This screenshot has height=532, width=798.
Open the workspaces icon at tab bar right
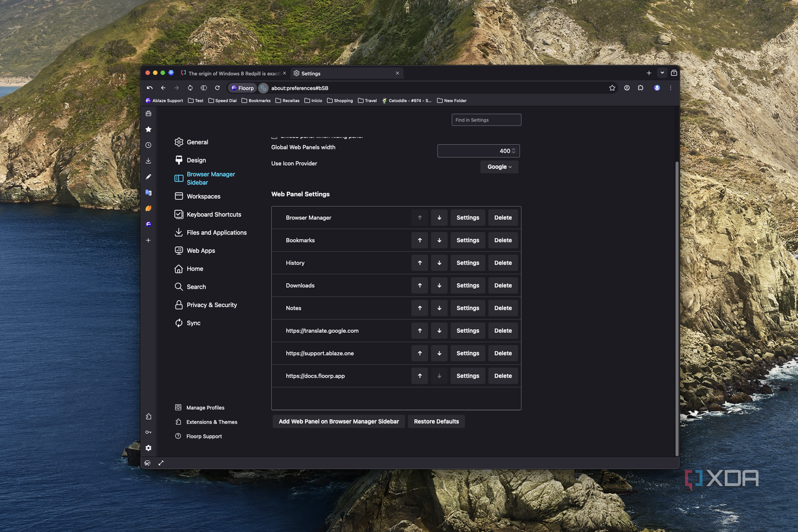[x=674, y=73]
